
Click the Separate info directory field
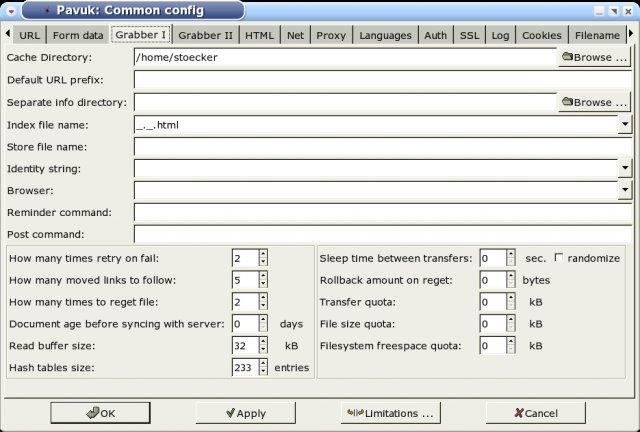click(x=345, y=102)
